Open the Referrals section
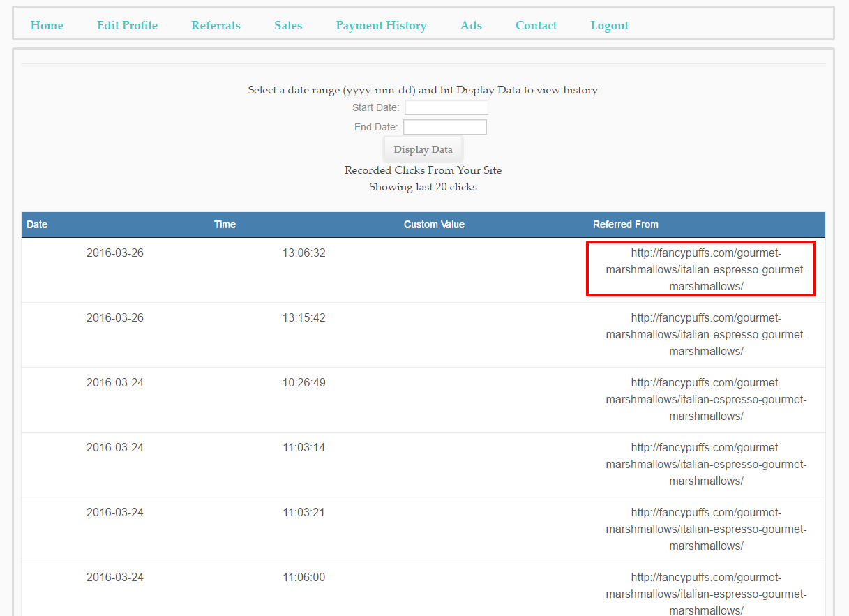This screenshot has width=849, height=616. (x=216, y=25)
